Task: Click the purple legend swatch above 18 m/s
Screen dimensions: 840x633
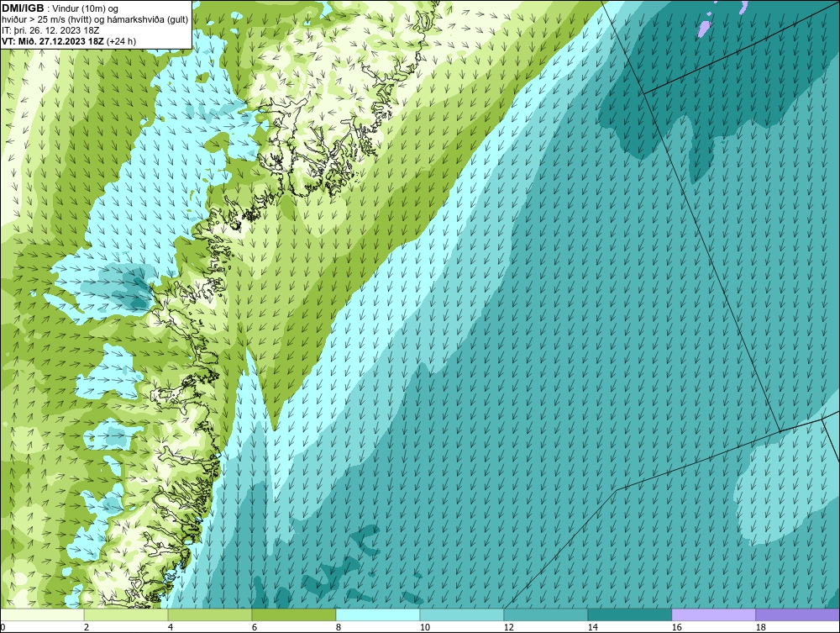Action: pos(797,615)
